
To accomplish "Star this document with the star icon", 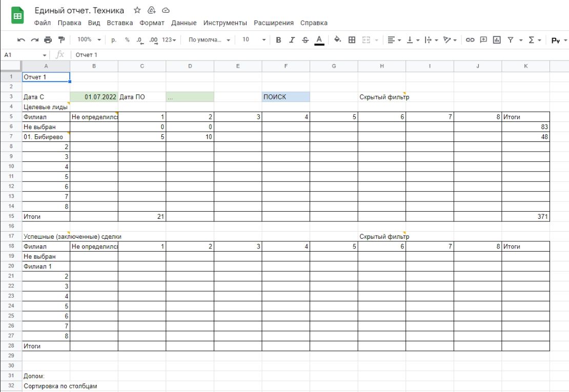I will point(137,10).
